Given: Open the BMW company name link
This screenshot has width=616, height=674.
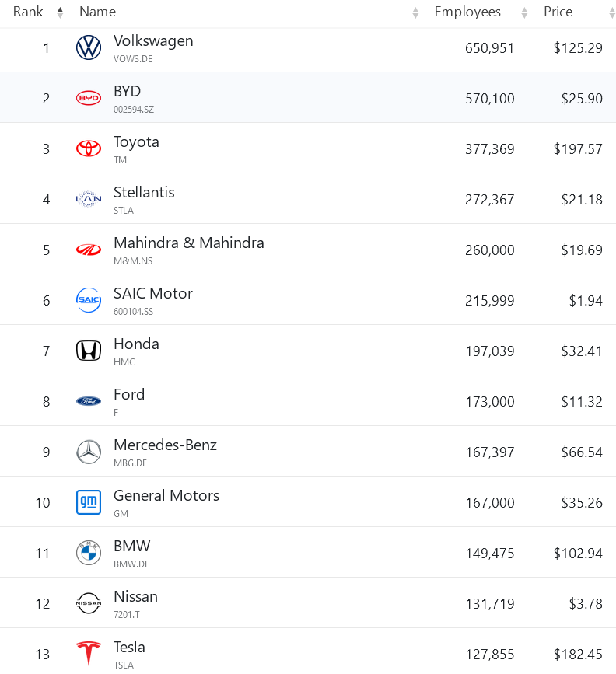Looking at the screenshot, I should point(132,546).
